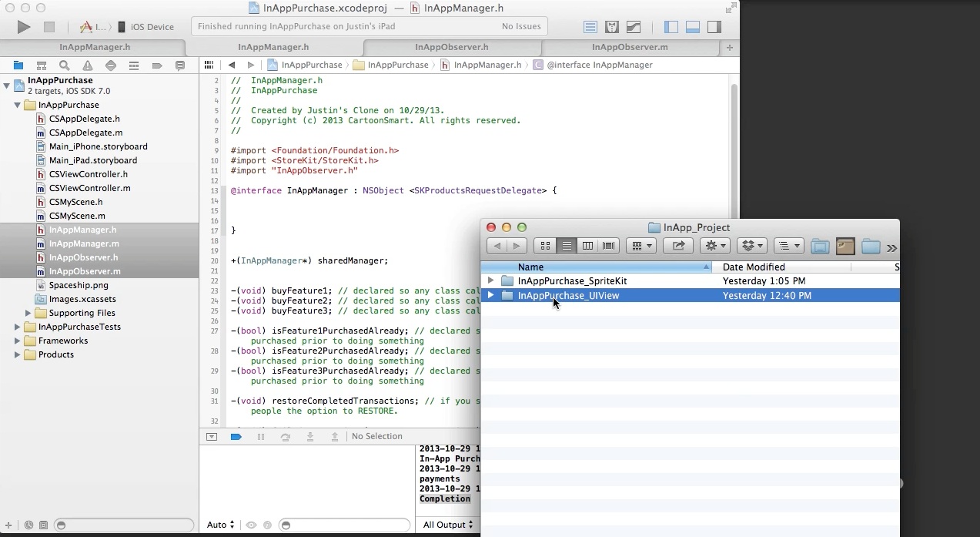
Task: Open the Issue navigator warning icon
Action: (x=88, y=65)
